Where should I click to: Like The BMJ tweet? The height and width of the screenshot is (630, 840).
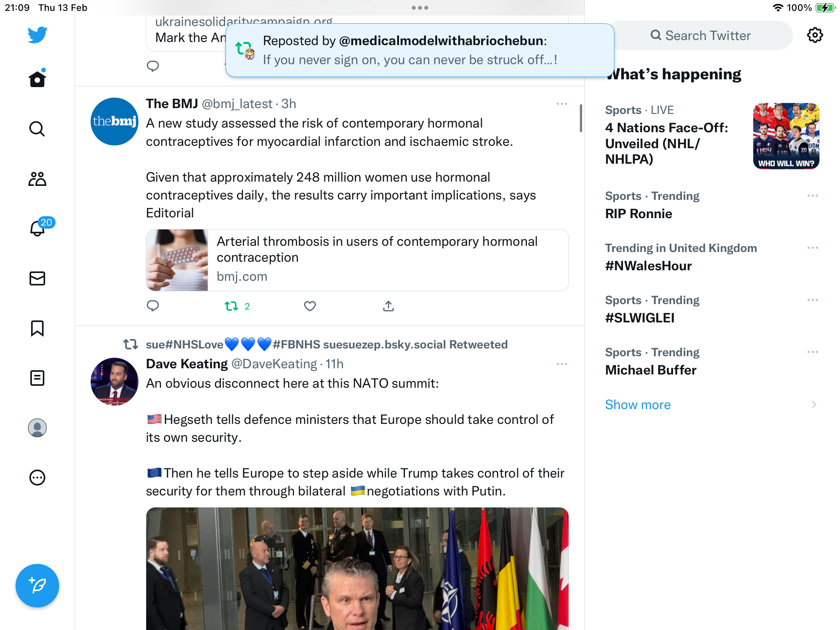click(310, 306)
